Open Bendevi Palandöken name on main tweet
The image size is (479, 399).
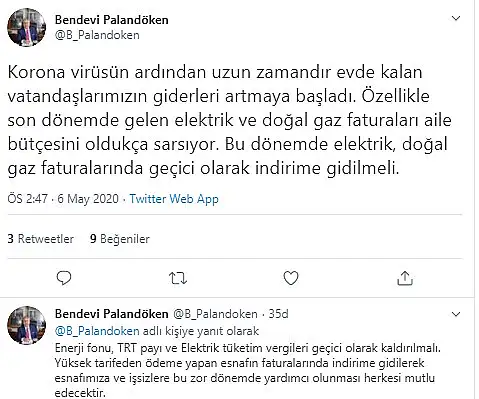112,20
